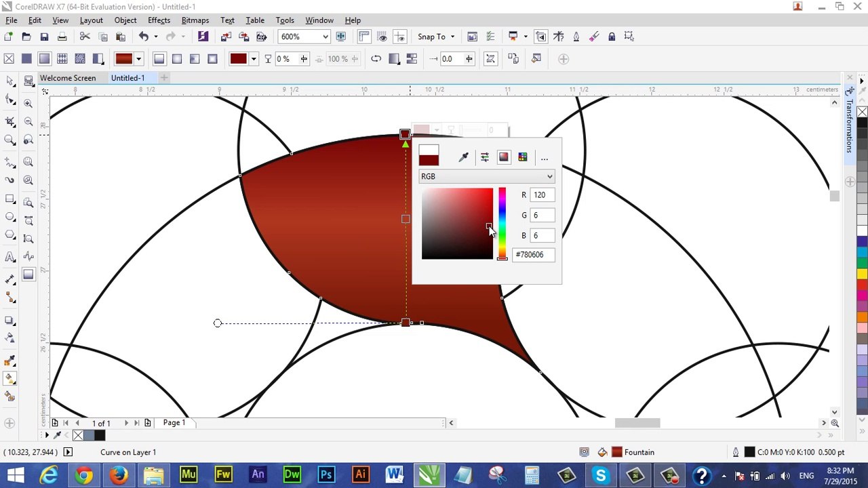
Task: Select the Crop tool in the toolbox
Action: tap(10, 121)
